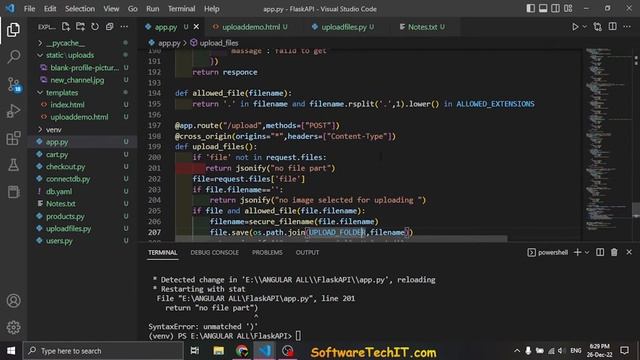Collapse the static\uploads folder
640x360 pixels.
[x=40, y=55]
